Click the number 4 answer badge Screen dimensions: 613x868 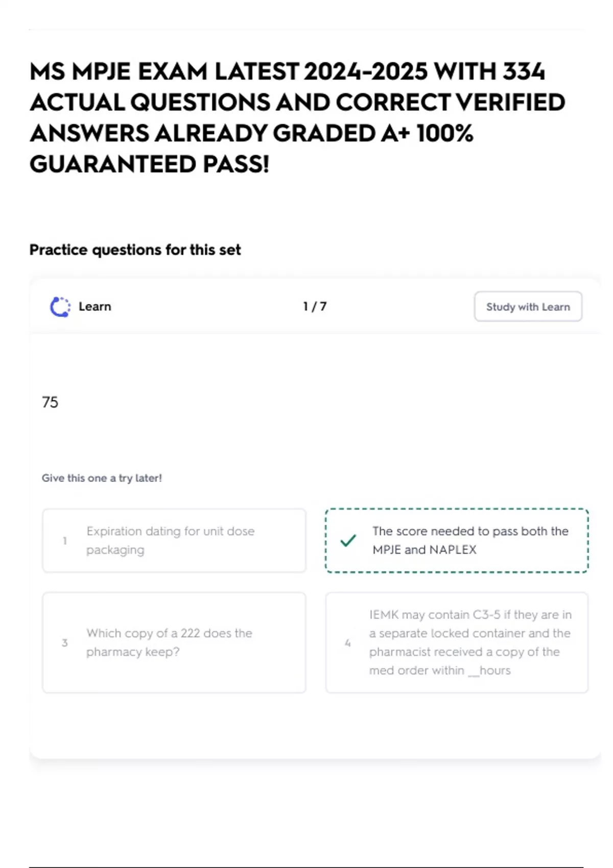(348, 643)
